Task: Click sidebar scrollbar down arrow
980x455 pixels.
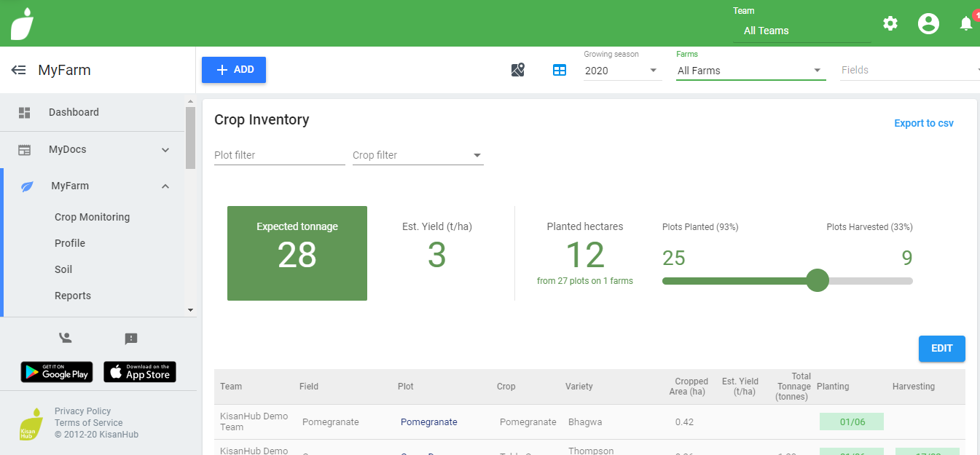Action: coord(191,310)
